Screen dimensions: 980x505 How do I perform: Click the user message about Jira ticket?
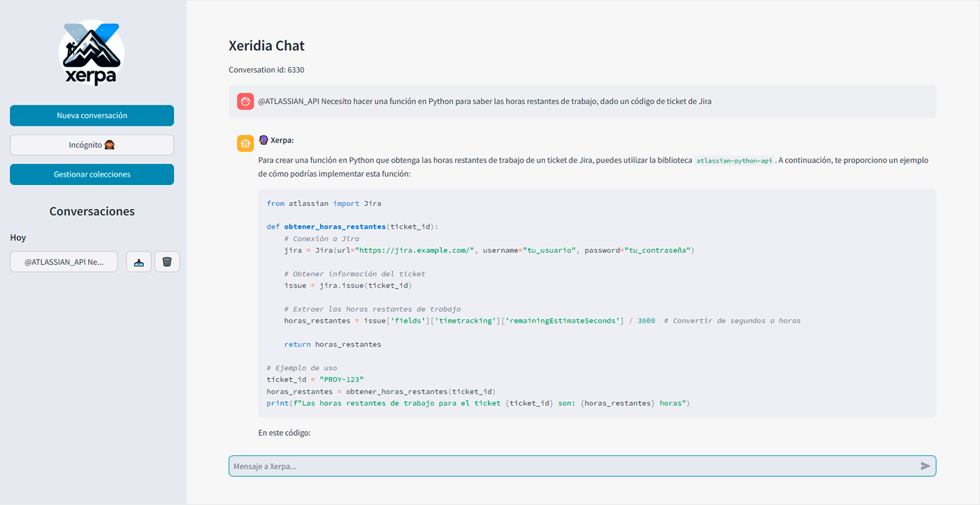click(x=485, y=101)
